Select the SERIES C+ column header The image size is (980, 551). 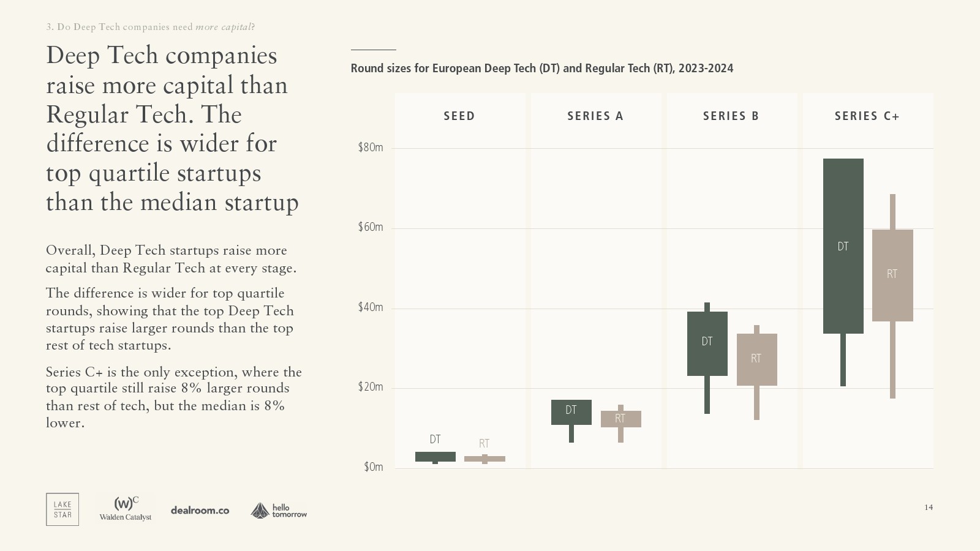pos(867,116)
